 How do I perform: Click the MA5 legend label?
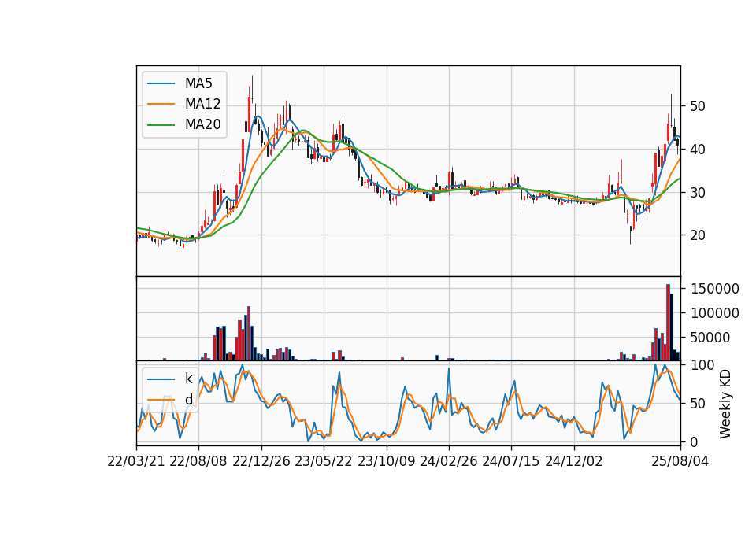coord(198,83)
